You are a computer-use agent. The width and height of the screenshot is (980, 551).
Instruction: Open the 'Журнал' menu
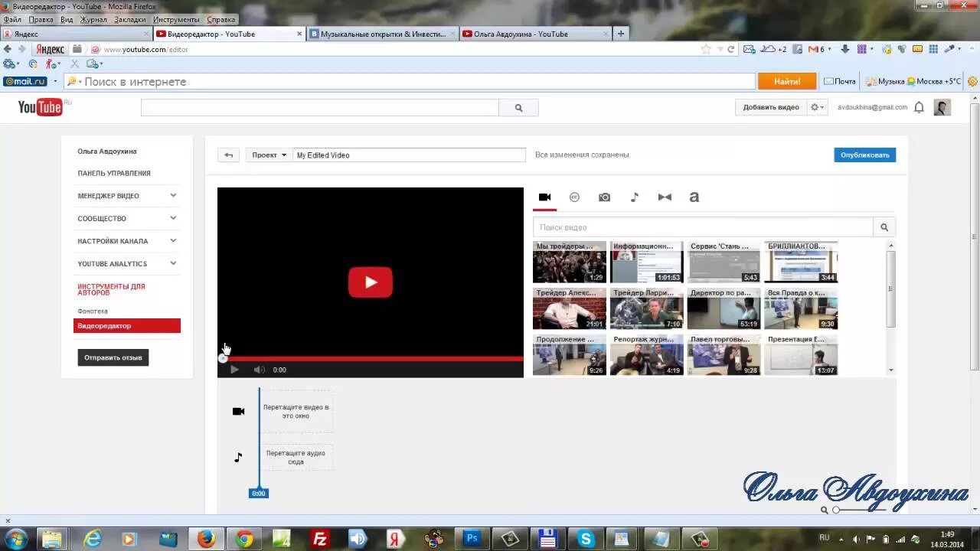[94, 19]
